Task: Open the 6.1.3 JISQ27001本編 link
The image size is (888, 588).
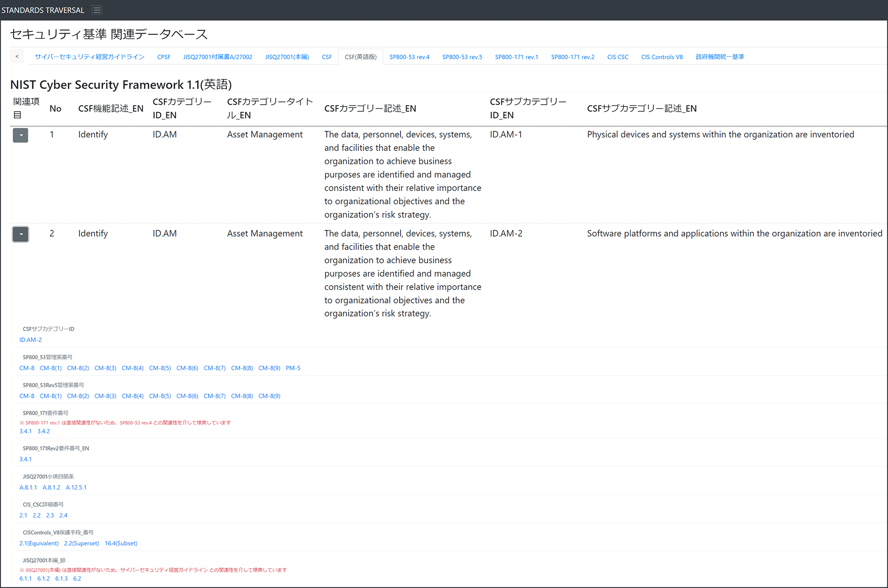Action: 61,579
